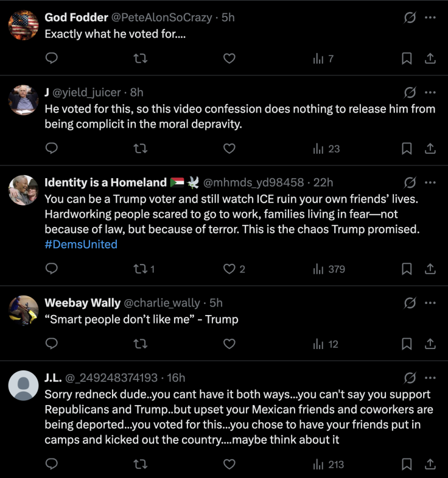Reply to God Fodder's tweet

[x=52, y=58]
